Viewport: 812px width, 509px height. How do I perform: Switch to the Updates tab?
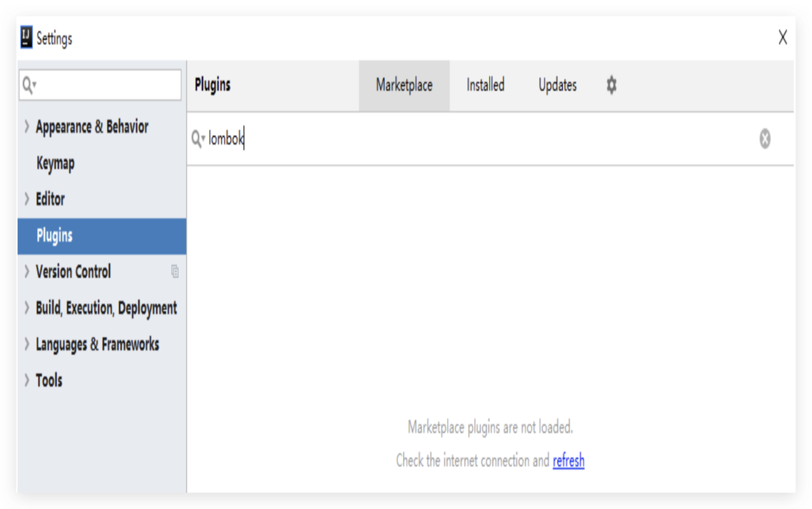pos(558,85)
